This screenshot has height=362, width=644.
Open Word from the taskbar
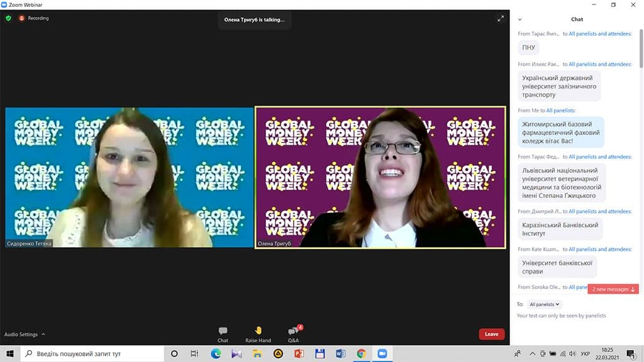pos(340,353)
